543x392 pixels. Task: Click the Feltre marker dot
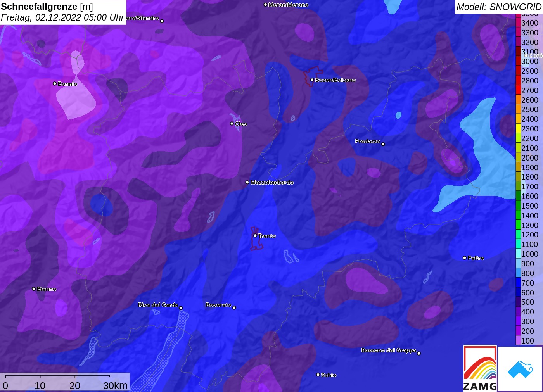(x=465, y=258)
